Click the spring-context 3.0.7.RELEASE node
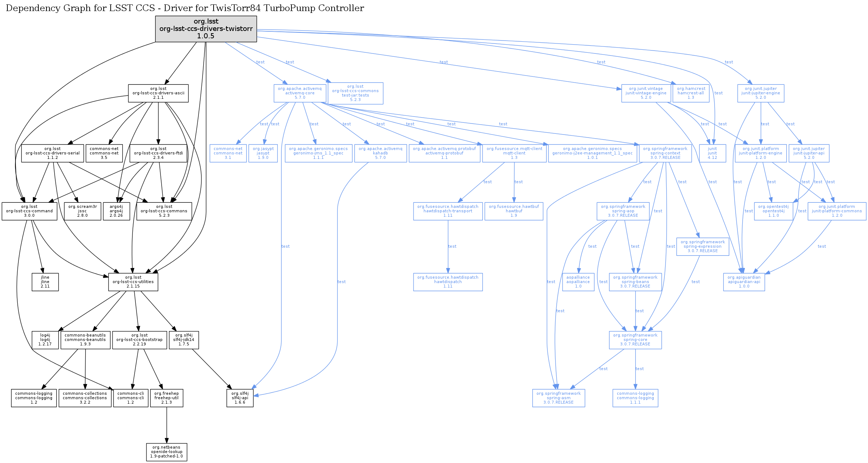Viewport: 868px width, 463px height. 665,153
